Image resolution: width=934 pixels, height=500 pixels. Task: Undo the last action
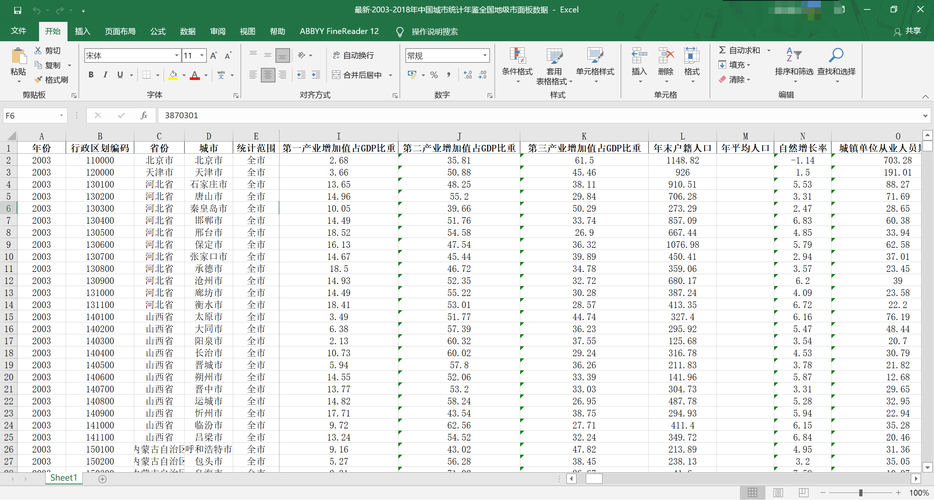[37, 10]
